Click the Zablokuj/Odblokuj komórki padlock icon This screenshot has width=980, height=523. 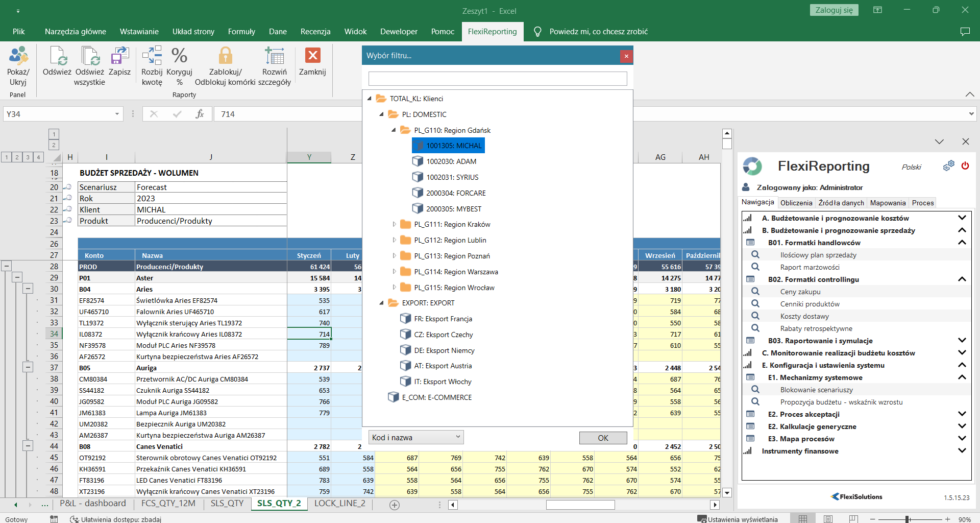coord(225,56)
